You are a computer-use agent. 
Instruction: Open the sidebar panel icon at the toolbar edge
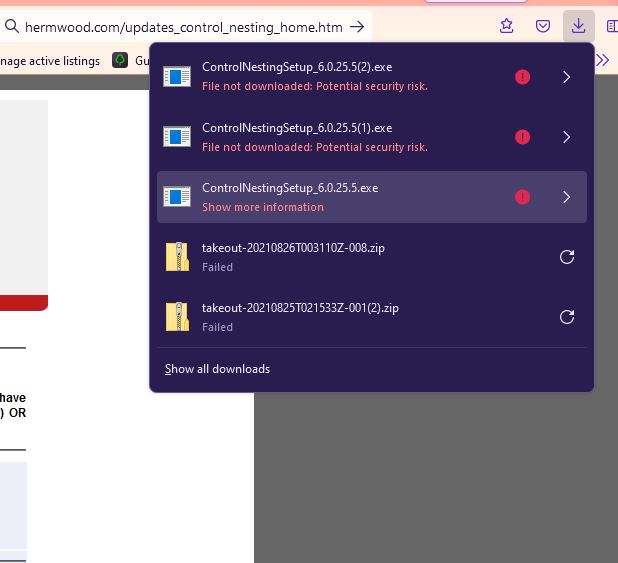click(x=612, y=26)
